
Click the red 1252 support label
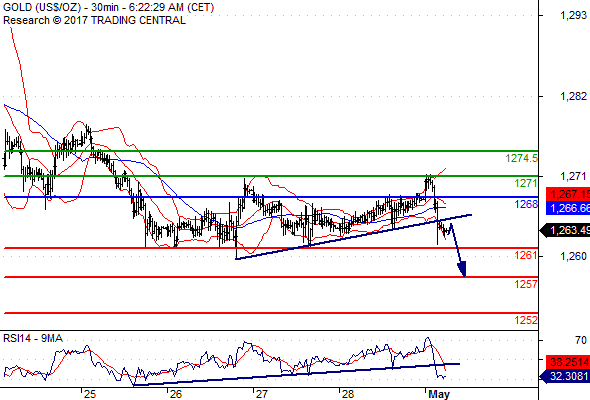tap(526, 320)
